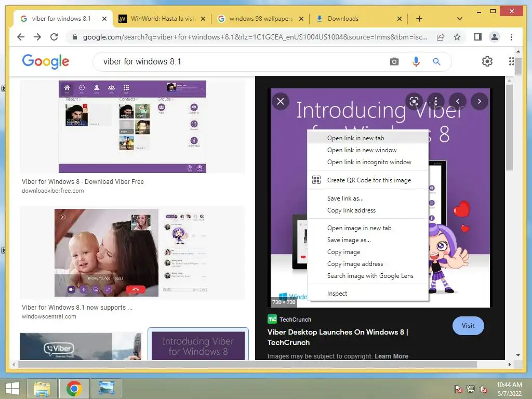The width and height of the screenshot is (532, 399).
Task: Close the windows 98 wallpapers tab
Action: point(301,19)
